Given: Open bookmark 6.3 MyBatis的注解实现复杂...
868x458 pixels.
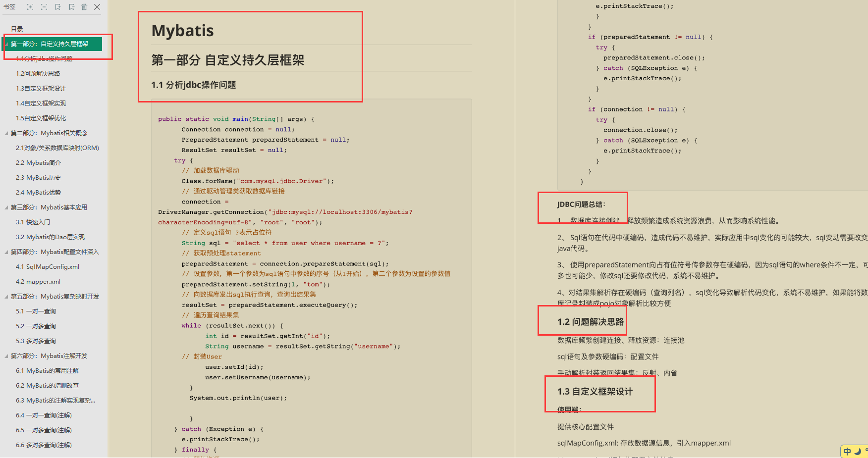Looking at the screenshot, I should [x=55, y=401].
